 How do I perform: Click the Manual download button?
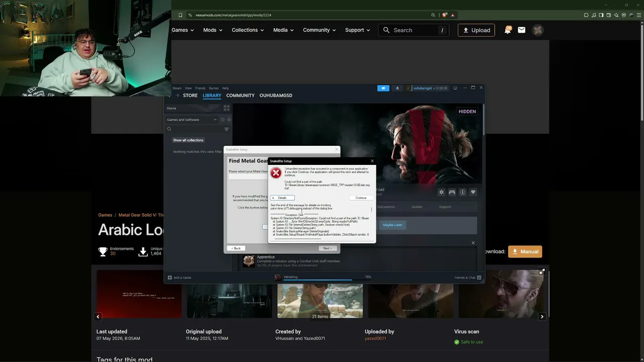(x=525, y=251)
